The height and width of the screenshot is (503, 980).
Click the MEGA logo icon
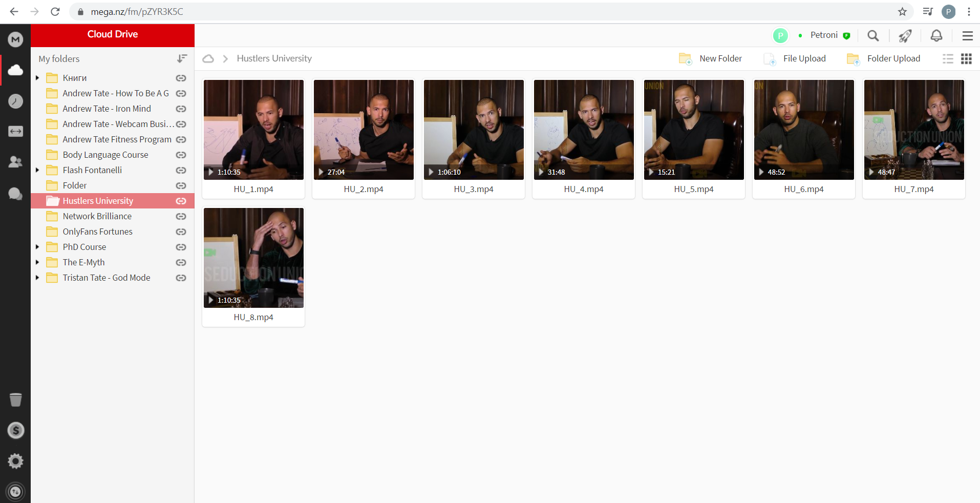(15, 39)
